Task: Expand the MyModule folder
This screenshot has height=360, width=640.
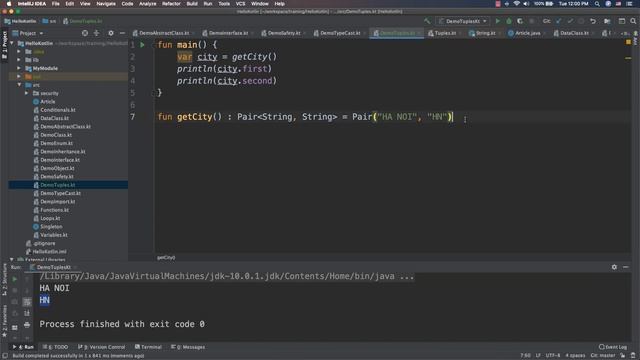Action: tap(19, 68)
